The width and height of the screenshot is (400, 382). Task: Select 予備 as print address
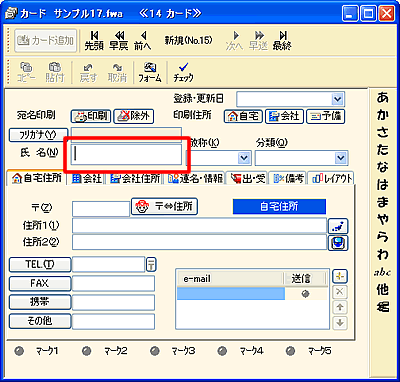(325, 116)
